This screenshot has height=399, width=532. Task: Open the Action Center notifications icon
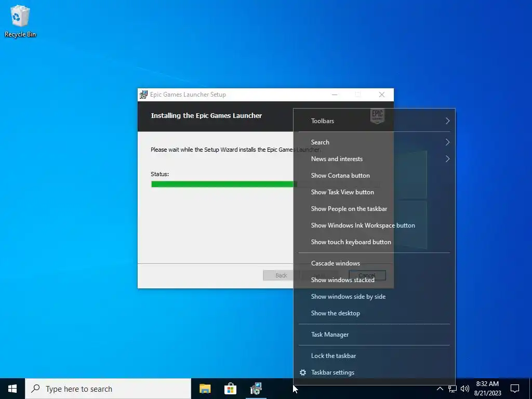tap(515, 389)
